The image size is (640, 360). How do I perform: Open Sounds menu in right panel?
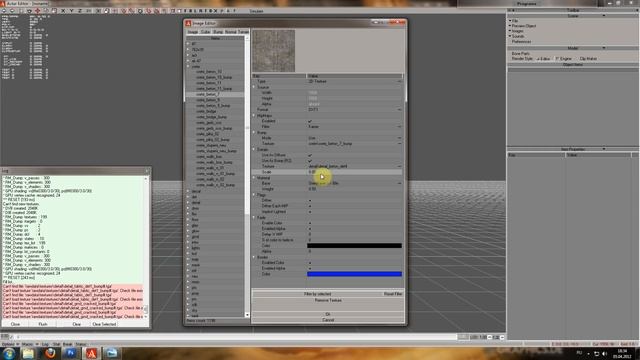click(518, 36)
